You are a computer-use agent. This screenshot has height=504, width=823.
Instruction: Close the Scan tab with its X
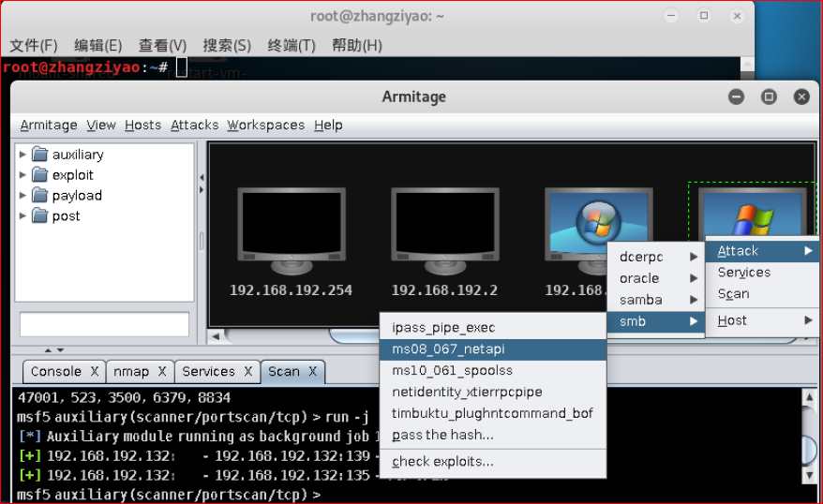tap(313, 371)
